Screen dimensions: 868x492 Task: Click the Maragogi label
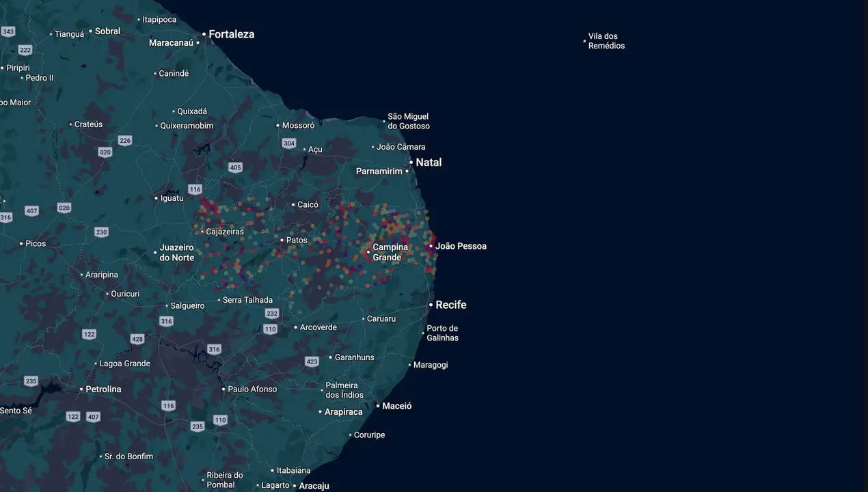(431, 365)
